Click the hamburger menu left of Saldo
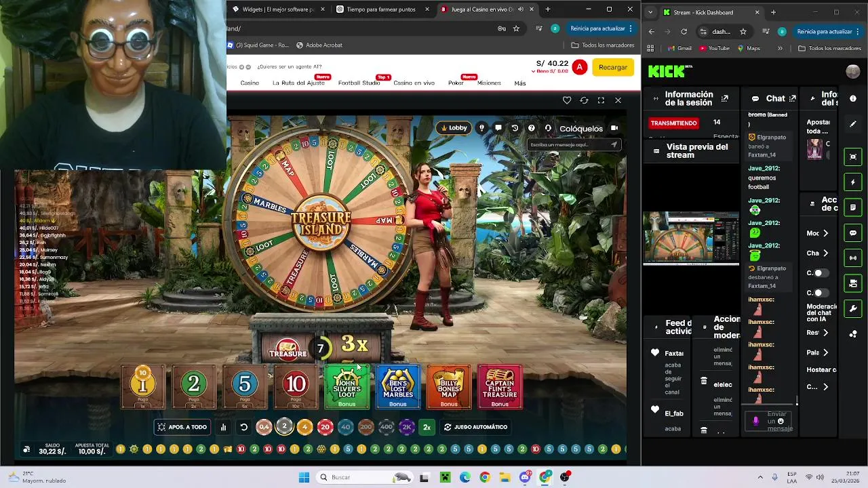Viewport: 868px width, 488px height. [26, 449]
